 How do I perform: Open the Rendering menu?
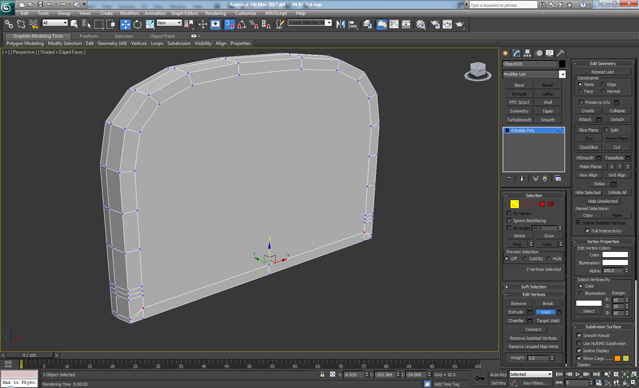(215, 13)
